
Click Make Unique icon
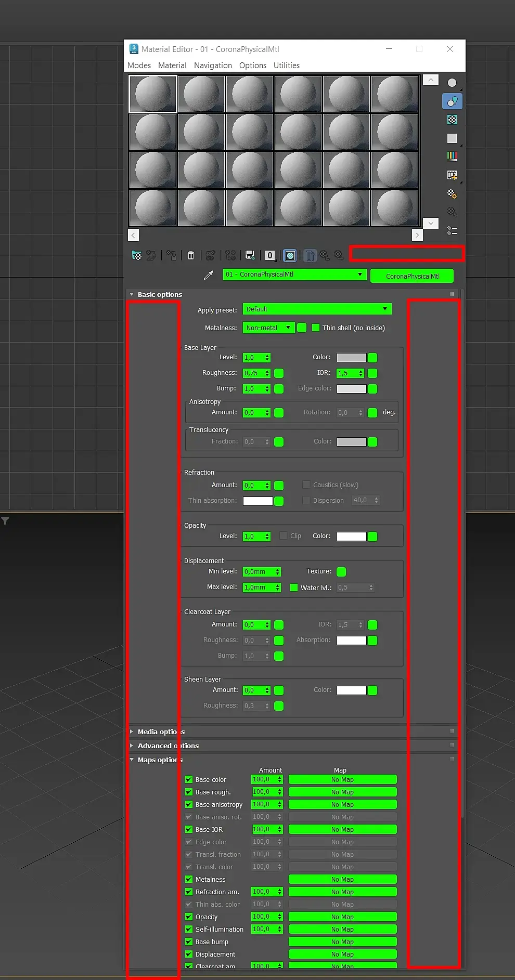coord(230,255)
